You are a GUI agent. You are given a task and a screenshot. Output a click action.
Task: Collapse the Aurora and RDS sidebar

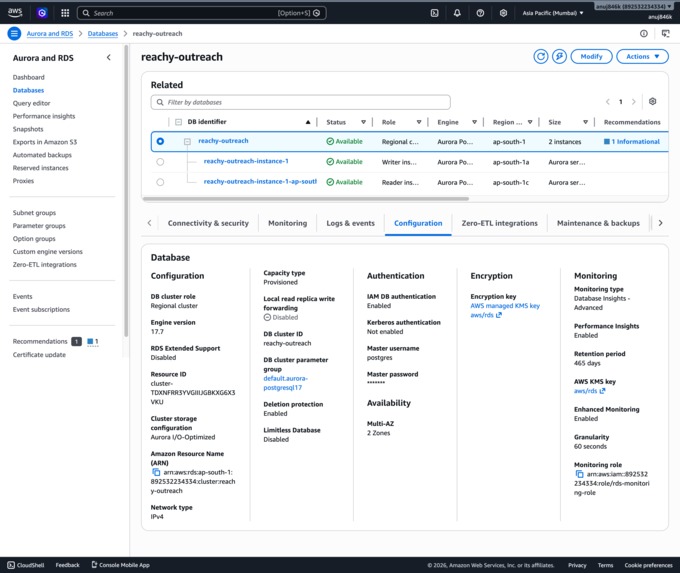pos(108,57)
